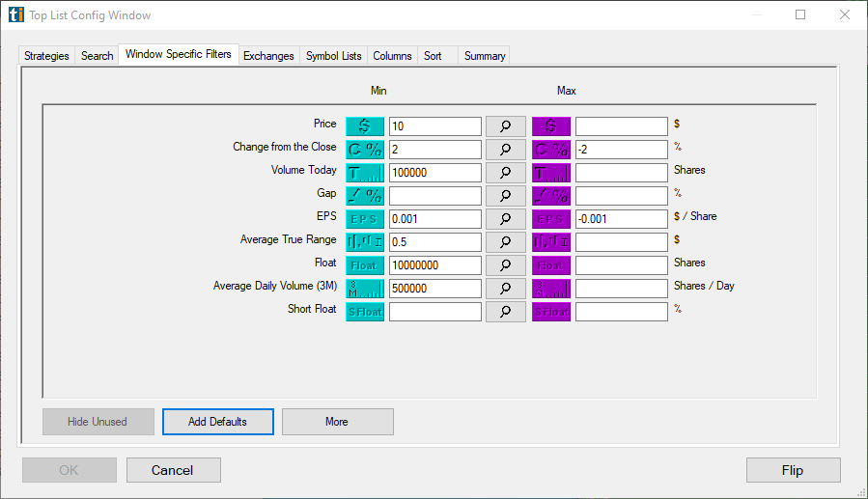
Task: Edit Min Volume Today field showing 100000
Action: [x=435, y=173]
